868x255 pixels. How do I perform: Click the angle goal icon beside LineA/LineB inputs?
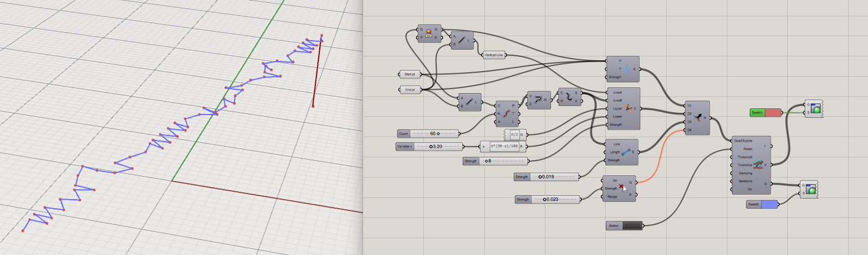click(x=629, y=108)
